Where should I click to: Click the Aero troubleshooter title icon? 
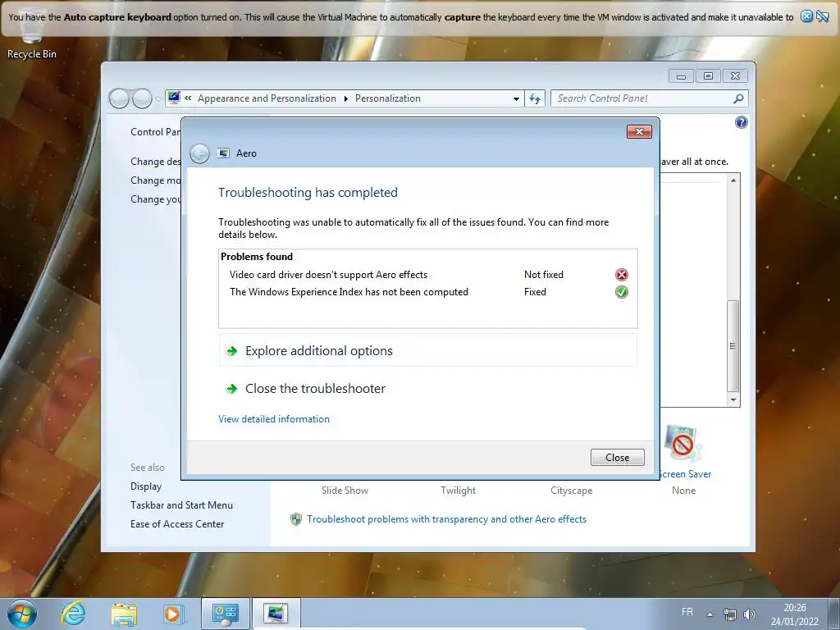[x=223, y=153]
